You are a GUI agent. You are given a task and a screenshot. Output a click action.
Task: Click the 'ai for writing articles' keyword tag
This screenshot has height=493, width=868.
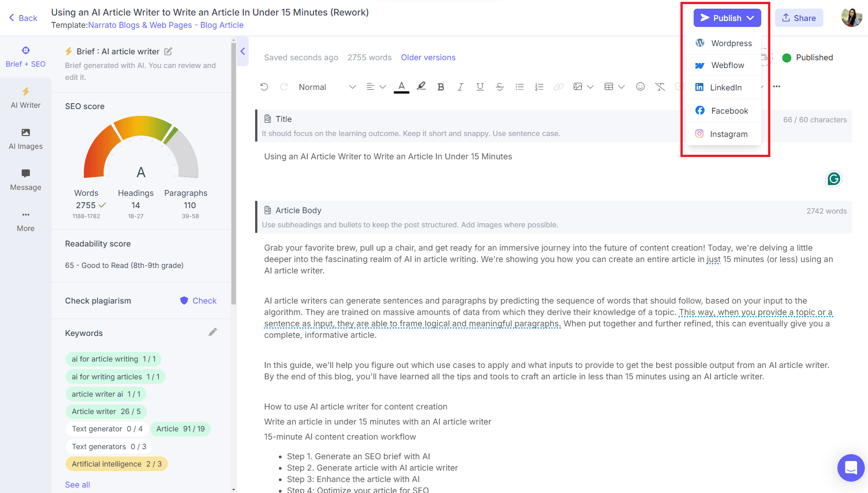click(x=115, y=377)
